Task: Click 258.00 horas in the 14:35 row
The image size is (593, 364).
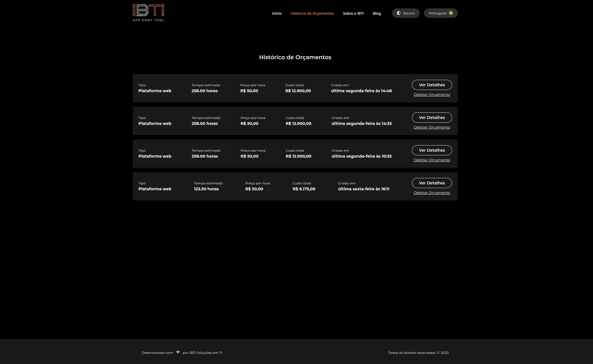Action: pos(205,123)
